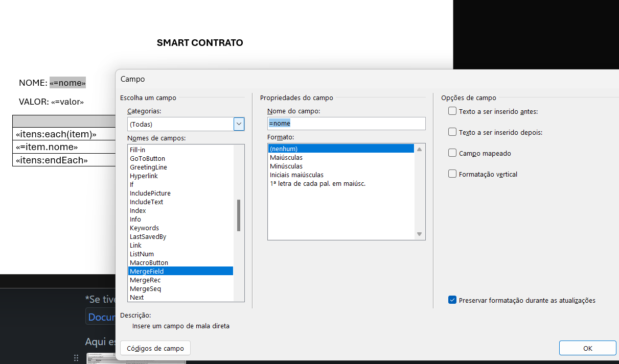Click the field names list scrollbar thumb

tap(239, 215)
